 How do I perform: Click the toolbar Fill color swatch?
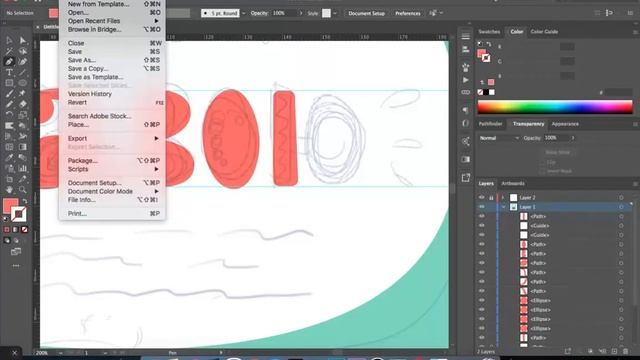[x=10, y=205]
